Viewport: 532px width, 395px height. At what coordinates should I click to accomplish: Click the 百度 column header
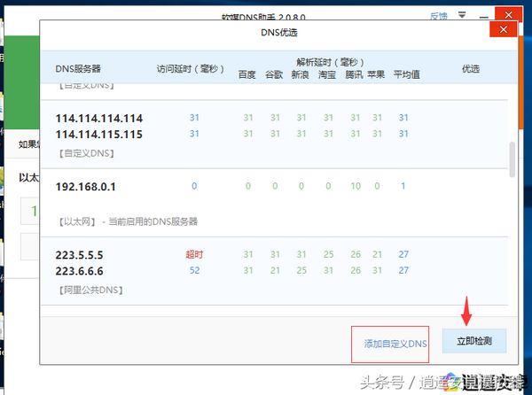(247, 74)
